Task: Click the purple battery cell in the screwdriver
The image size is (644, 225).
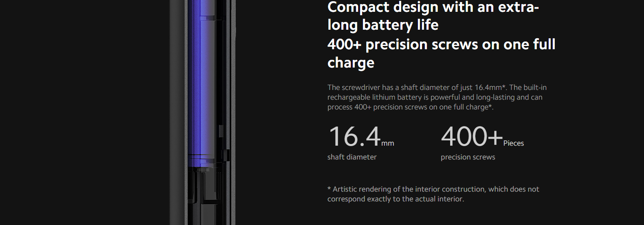Action: [x=201, y=81]
